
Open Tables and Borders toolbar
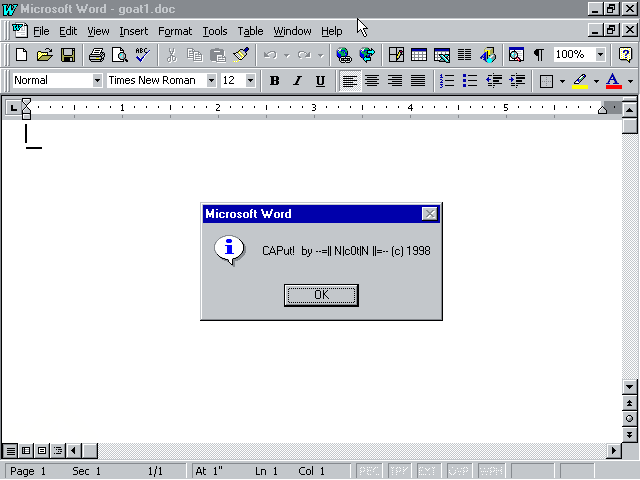396,55
